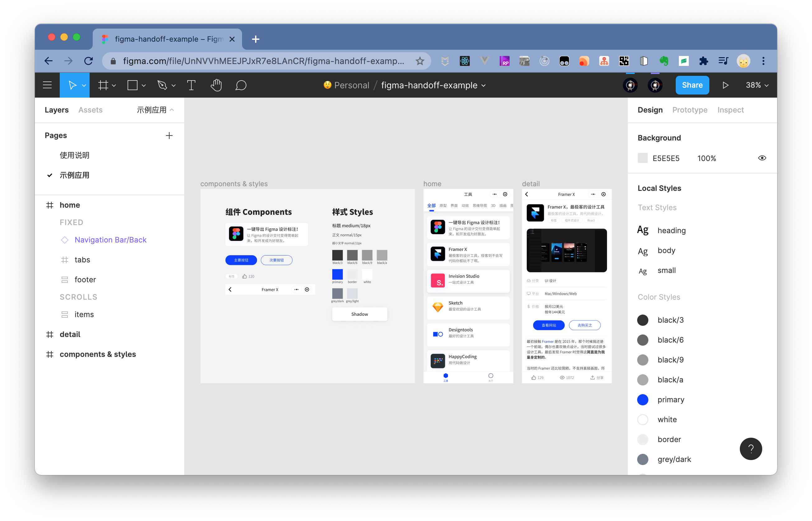Select the Move tool in toolbar

72,85
